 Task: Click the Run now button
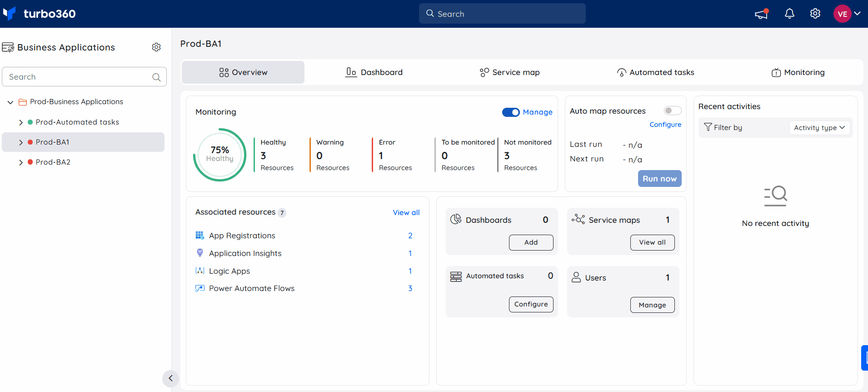coord(659,179)
